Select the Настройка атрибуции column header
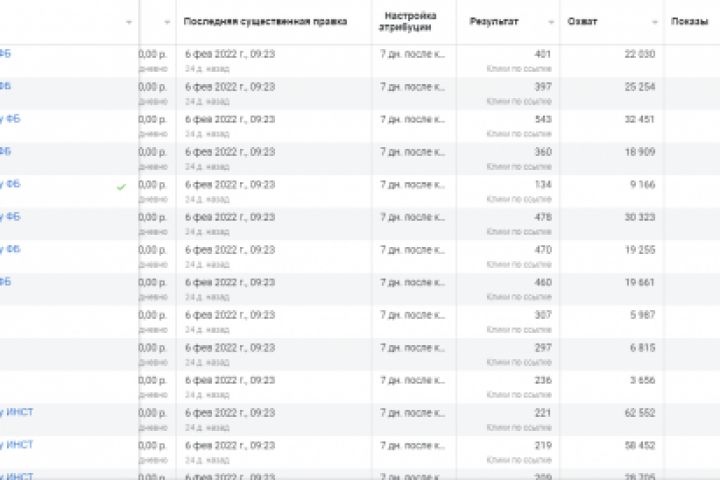The height and width of the screenshot is (480, 720). (410, 22)
